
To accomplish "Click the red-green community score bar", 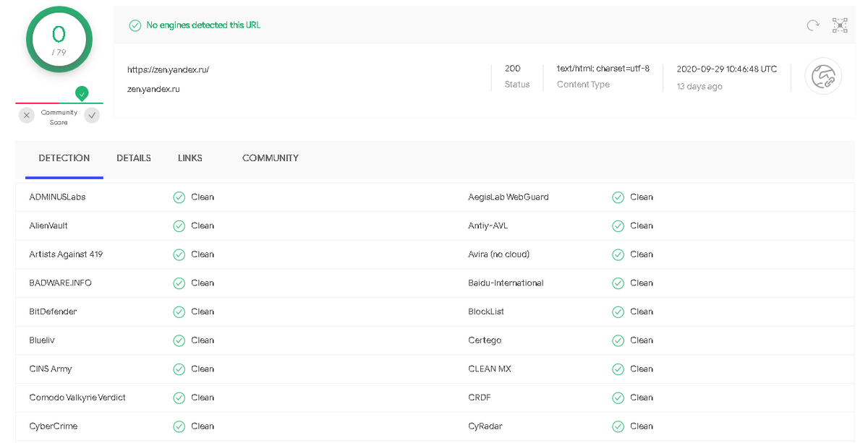I will pyautogui.click(x=59, y=103).
